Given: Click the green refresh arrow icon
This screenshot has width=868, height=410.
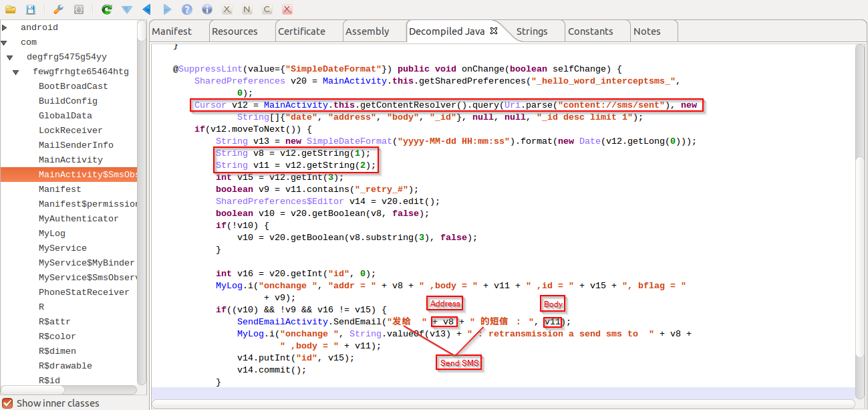Looking at the screenshot, I should click(x=106, y=9).
